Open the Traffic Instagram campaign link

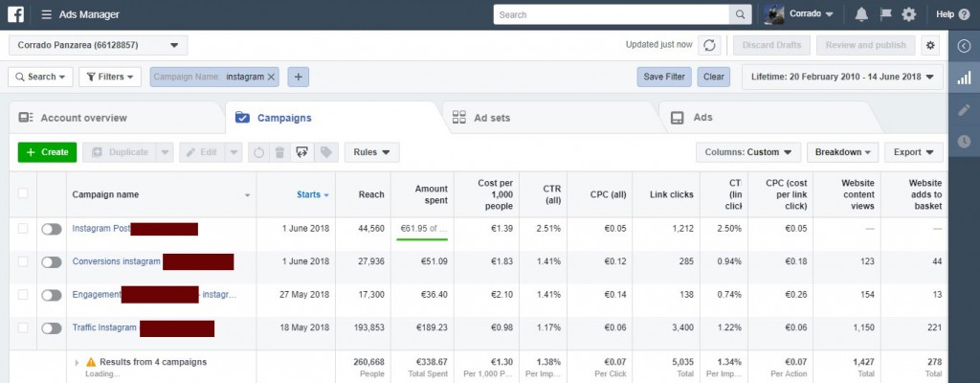[x=104, y=327]
